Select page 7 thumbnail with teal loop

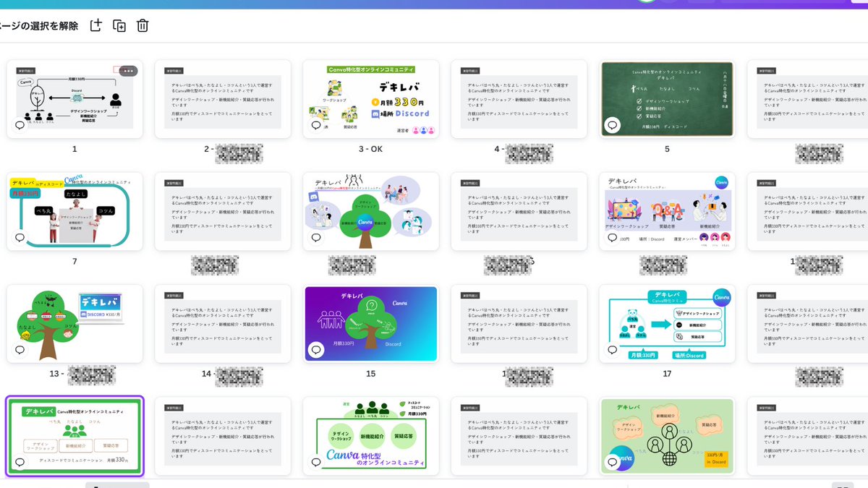click(75, 211)
